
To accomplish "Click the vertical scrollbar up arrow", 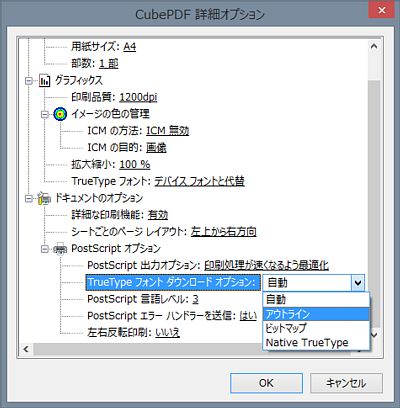I will pyautogui.click(x=374, y=47).
